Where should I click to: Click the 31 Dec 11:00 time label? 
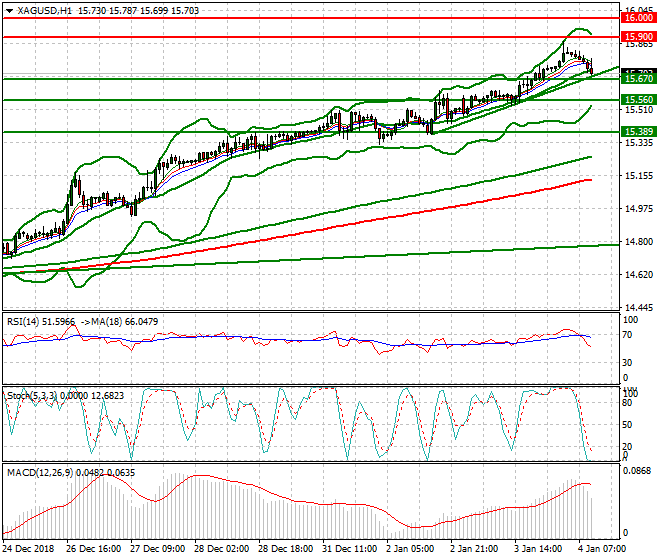349,549
